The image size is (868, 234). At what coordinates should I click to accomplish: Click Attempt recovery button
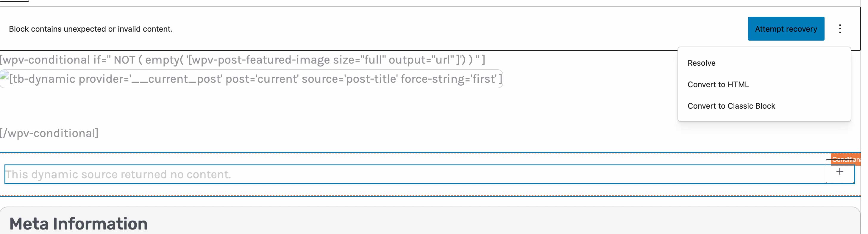pyautogui.click(x=786, y=29)
